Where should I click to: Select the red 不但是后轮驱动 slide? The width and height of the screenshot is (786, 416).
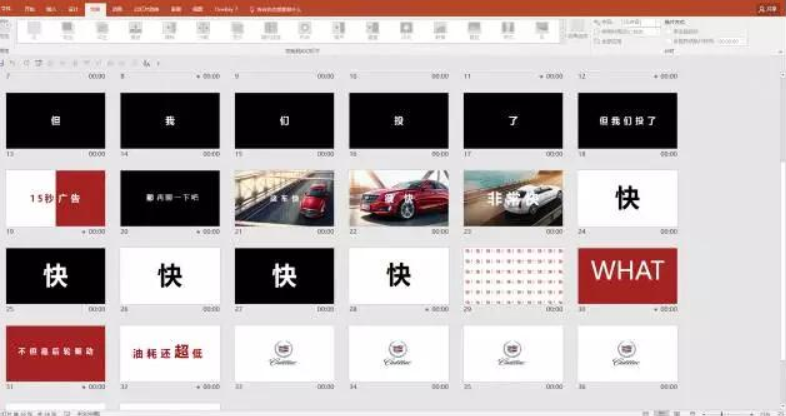point(56,354)
